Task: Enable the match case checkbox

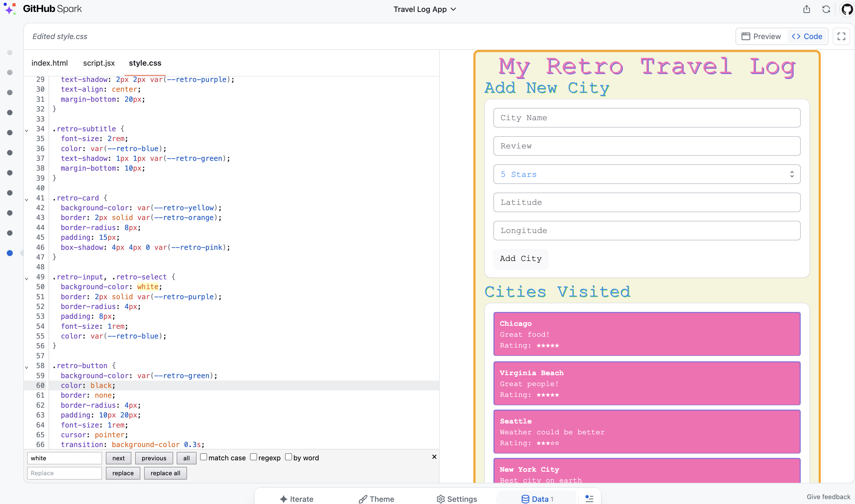Action: tap(204, 457)
